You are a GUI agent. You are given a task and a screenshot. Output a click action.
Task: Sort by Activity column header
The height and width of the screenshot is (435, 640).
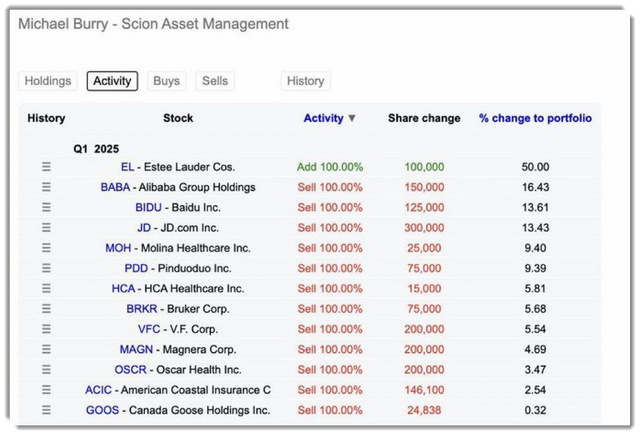pyautogui.click(x=323, y=118)
